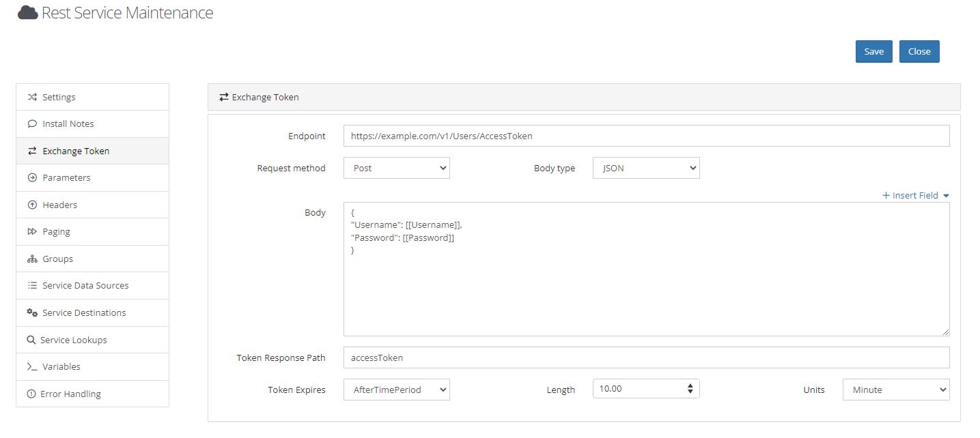Click the Settings shuffle icon
Viewport: 980px width, 438px height.
[32, 97]
